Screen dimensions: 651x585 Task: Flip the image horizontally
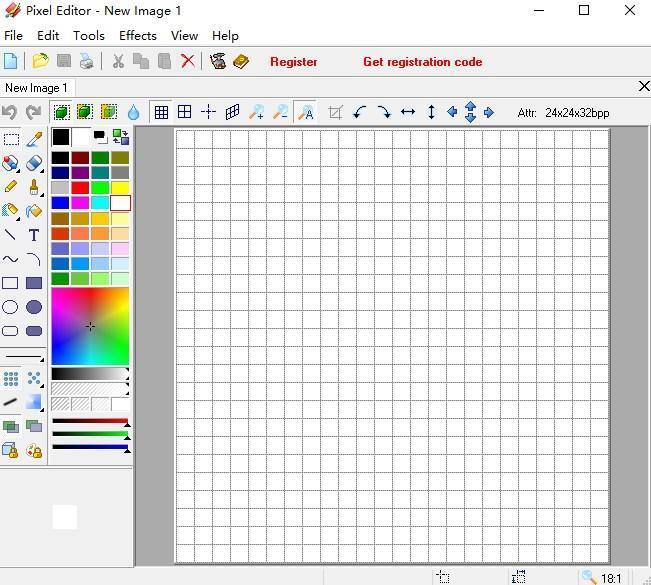pos(408,112)
